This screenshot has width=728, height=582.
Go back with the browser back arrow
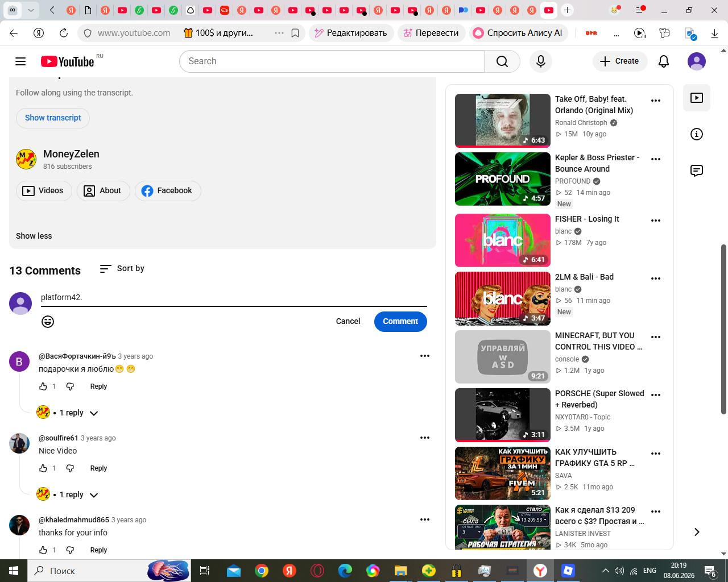[x=14, y=33]
